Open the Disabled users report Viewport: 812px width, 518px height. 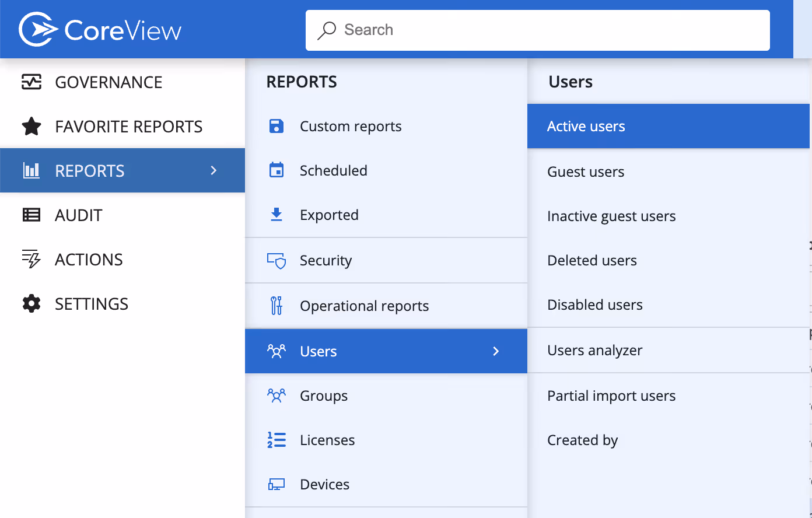[668, 304]
